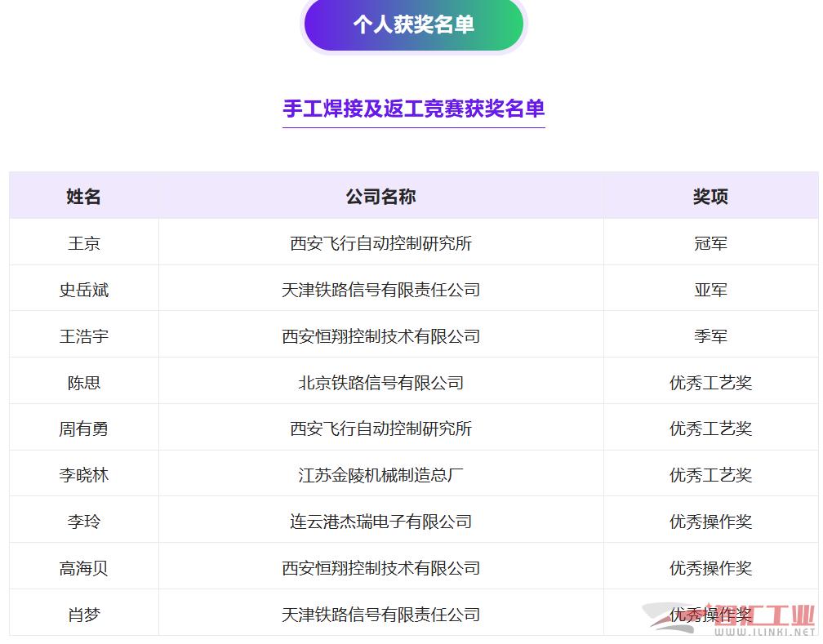This screenshot has width=823, height=644.
Task: Select company 连云港杰瑞电子有限公司
Action: [x=380, y=522]
